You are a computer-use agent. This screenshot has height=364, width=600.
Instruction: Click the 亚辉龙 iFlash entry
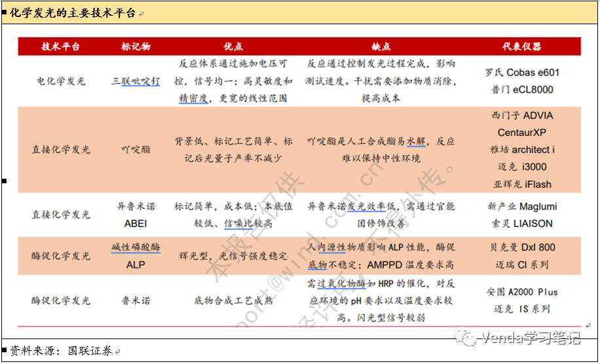pos(521,184)
